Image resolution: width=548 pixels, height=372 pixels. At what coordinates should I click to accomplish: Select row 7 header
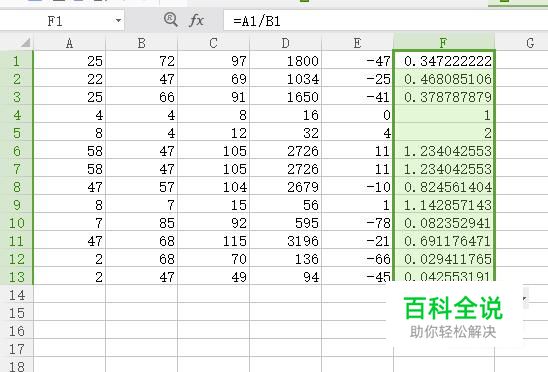[16, 169]
